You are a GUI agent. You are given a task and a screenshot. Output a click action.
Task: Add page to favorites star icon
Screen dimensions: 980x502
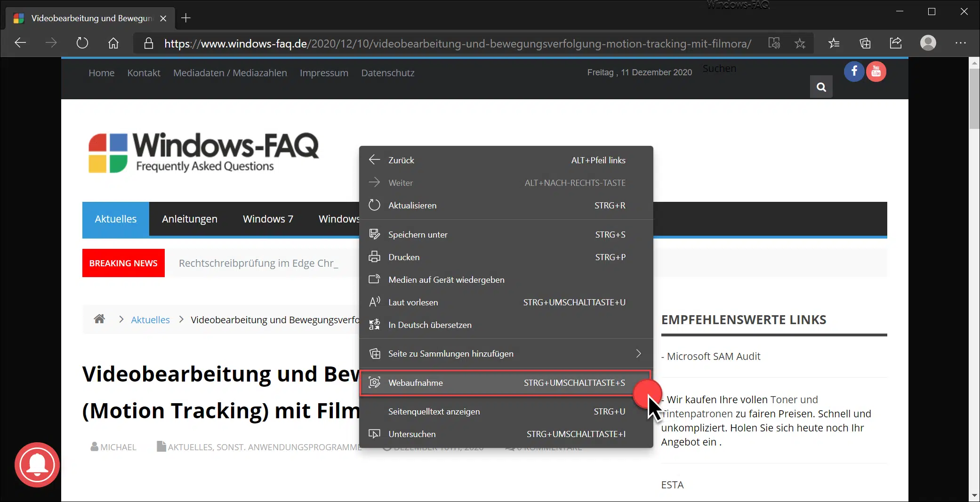pos(800,44)
